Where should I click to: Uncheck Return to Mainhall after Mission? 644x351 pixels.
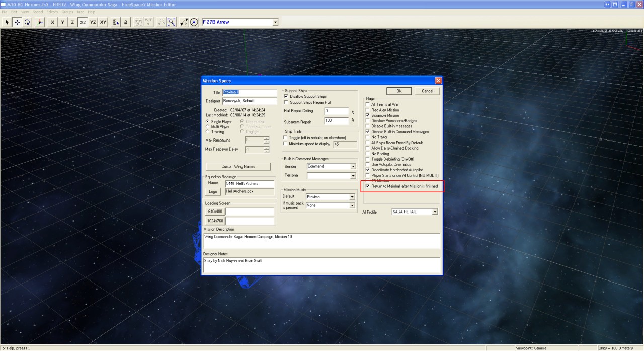coord(368,186)
